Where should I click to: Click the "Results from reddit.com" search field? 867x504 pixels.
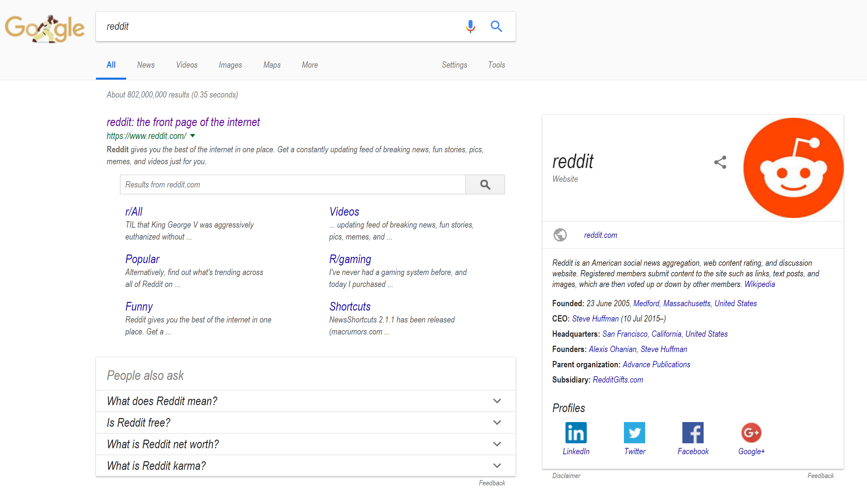click(x=293, y=184)
